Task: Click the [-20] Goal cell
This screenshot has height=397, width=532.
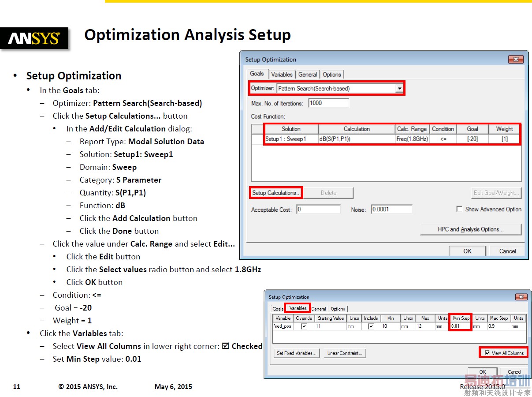Action: point(472,139)
